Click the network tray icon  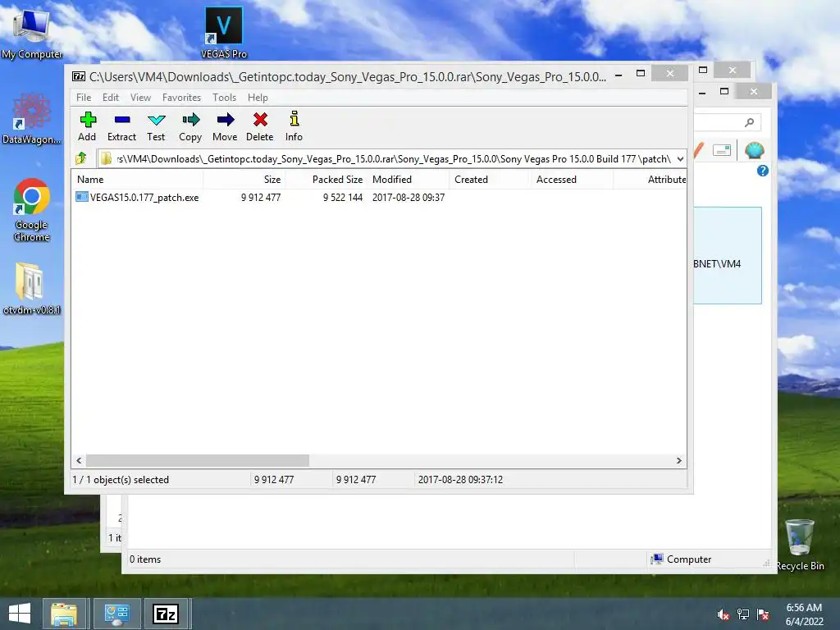point(743,614)
